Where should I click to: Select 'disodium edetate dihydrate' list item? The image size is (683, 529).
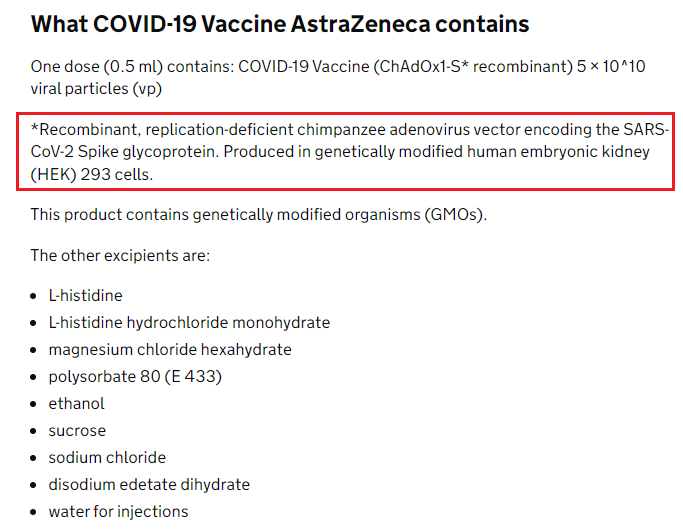[149, 485]
